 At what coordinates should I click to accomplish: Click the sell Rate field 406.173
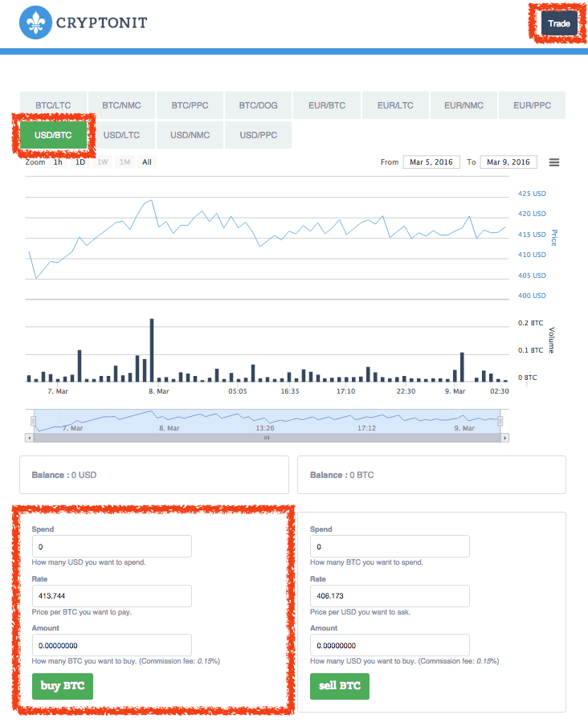coord(390,596)
